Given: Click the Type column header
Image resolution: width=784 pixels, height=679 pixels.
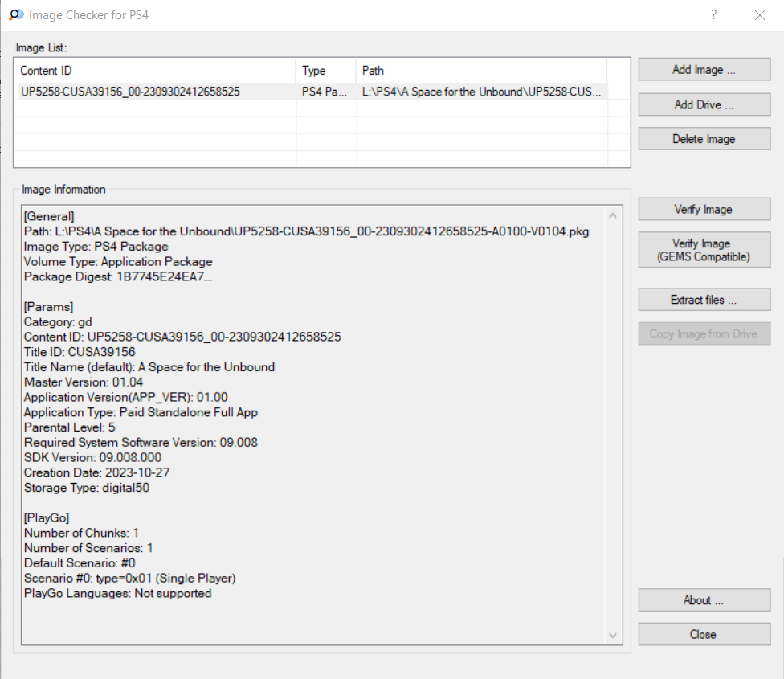Looking at the screenshot, I should coord(326,71).
